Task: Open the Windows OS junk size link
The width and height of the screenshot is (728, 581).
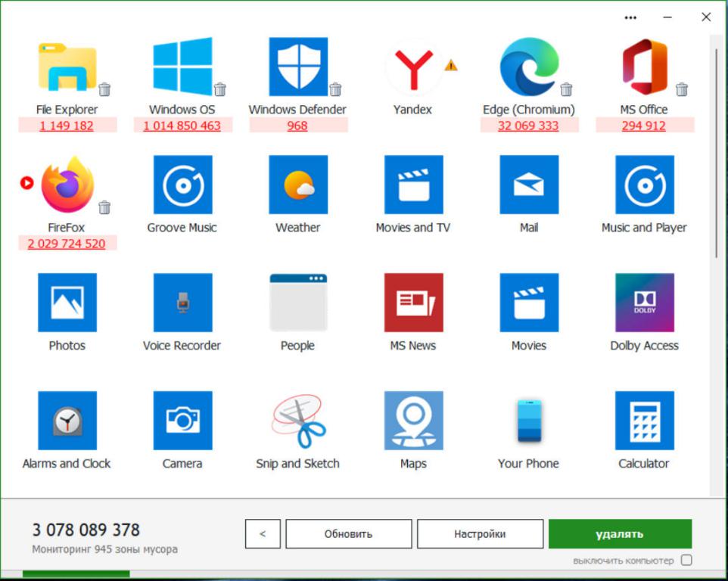Action: [182, 126]
